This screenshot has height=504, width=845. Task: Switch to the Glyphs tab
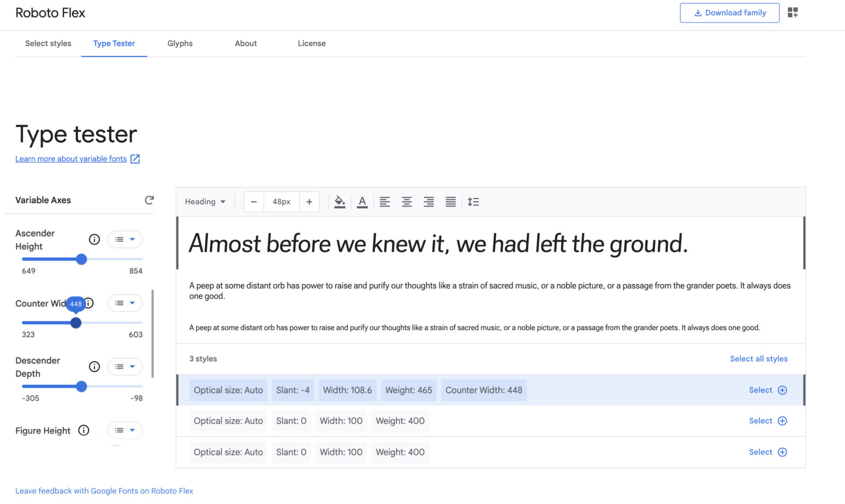pyautogui.click(x=180, y=43)
